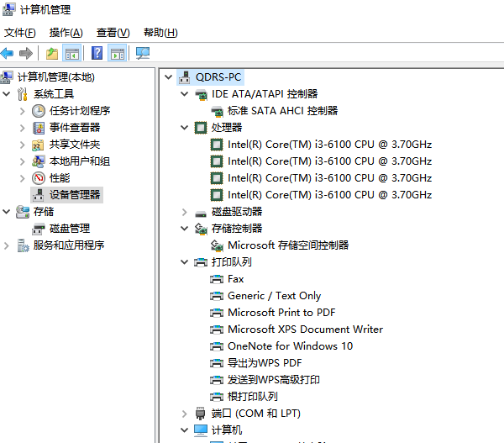This screenshot has height=443, width=504.
Task: Expand the 共享文件夹 node
Action: (x=22, y=145)
